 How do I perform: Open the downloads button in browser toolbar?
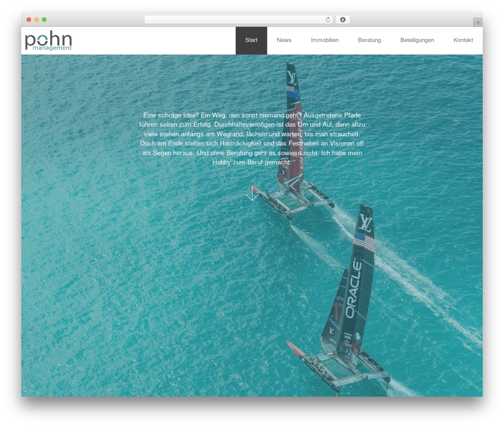coord(343,20)
